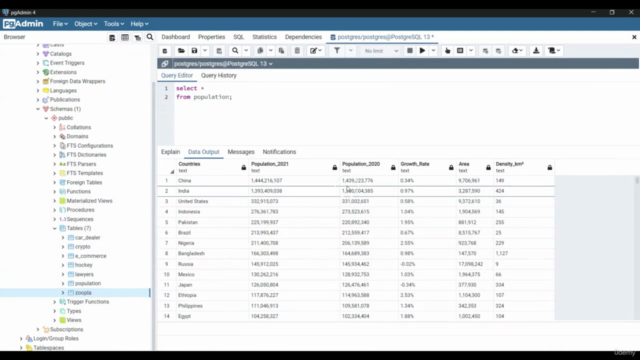The height and width of the screenshot is (360, 640).
Task: Click the Filtered Rows icon in Browser
Action: point(138,38)
